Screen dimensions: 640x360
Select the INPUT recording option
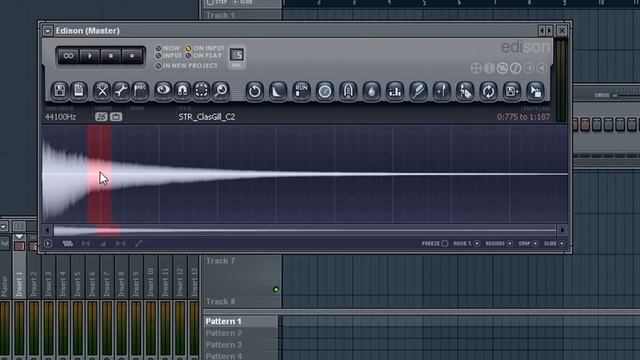(169, 56)
